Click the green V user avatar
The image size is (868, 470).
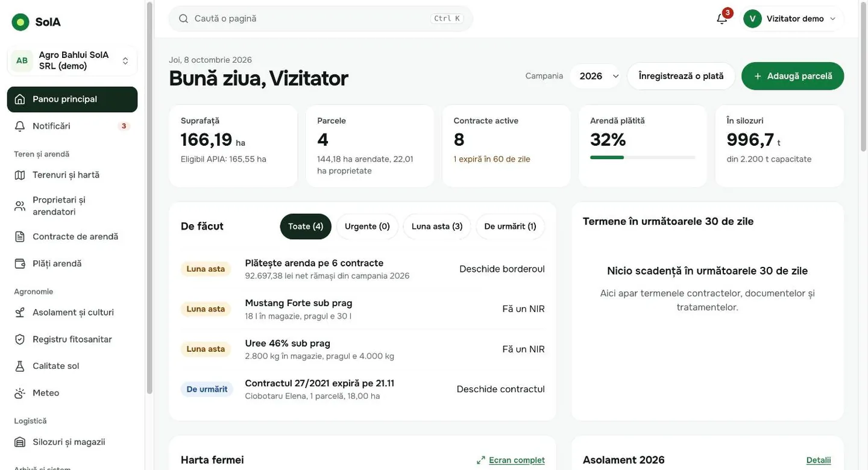coord(752,19)
